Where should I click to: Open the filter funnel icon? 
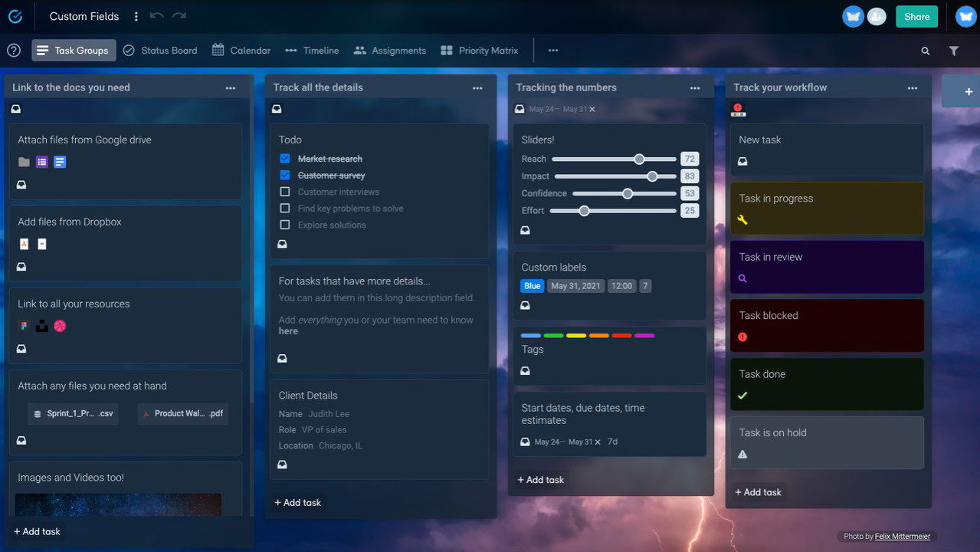(x=953, y=51)
